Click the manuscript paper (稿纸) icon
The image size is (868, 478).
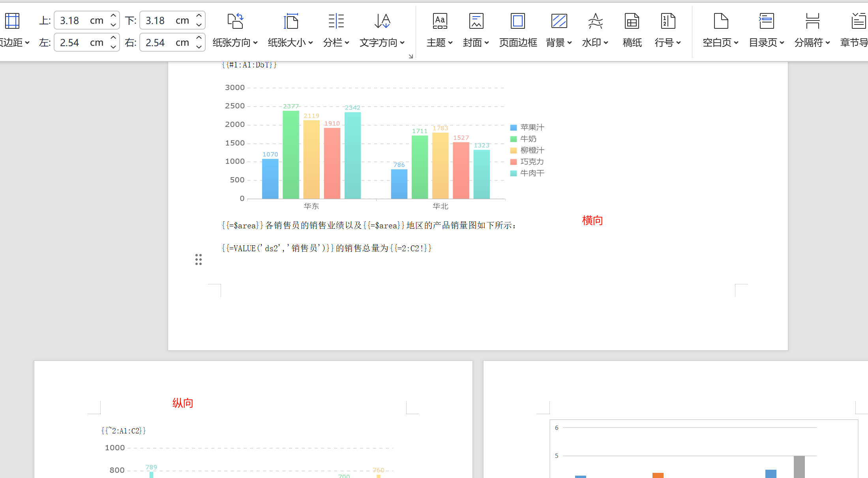[632, 21]
